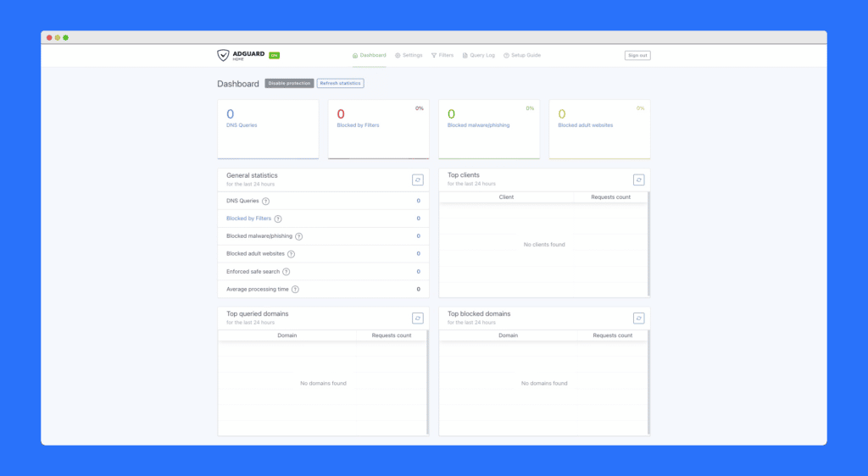Open the Blocked by Filters link in statistics
This screenshot has width=868, height=476.
(248, 219)
